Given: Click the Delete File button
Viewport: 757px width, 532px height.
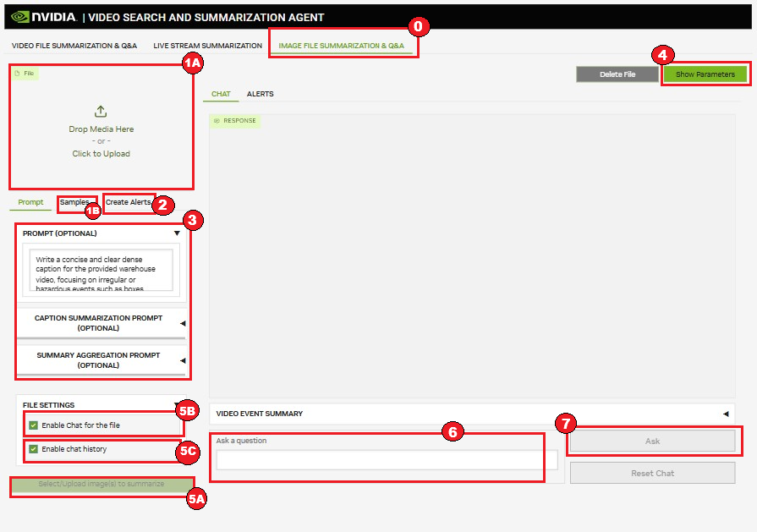Looking at the screenshot, I should [617, 74].
